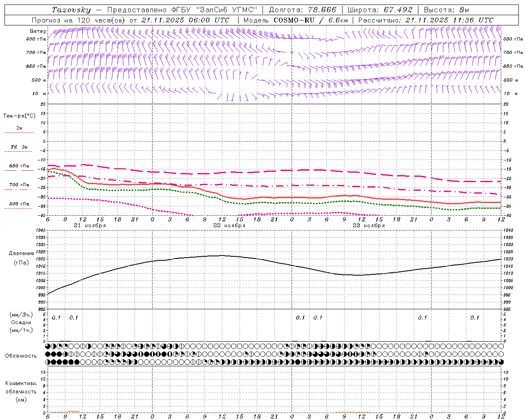Screen dimensions: 525x420
Task: Click the 23 ноября date label
Action: [x=369, y=226]
